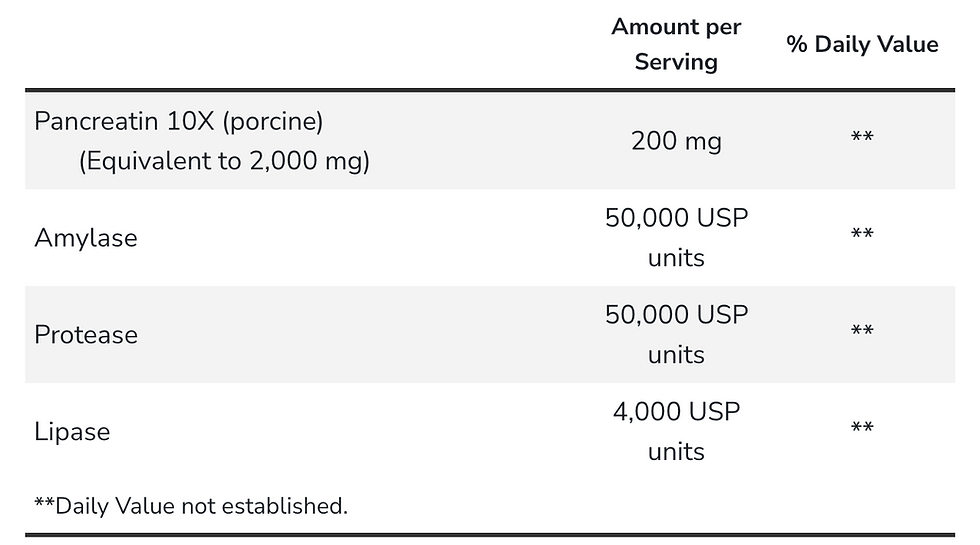The height and width of the screenshot is (545, 980).
Task: Click the Amylase row daily value asterisks
Action: click(862, 235)
